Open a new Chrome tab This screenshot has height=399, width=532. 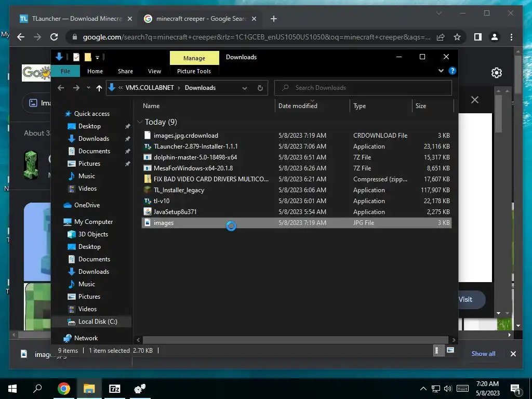(274, 19)
